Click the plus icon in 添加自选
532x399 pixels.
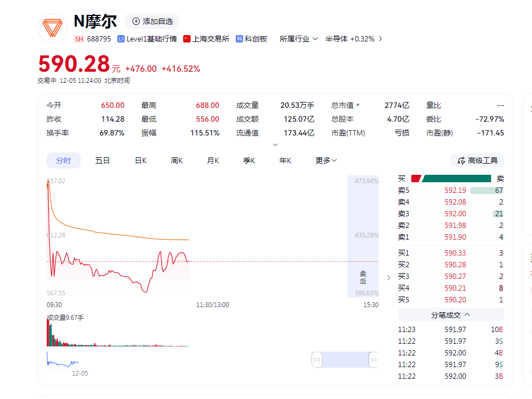[136, 21]
